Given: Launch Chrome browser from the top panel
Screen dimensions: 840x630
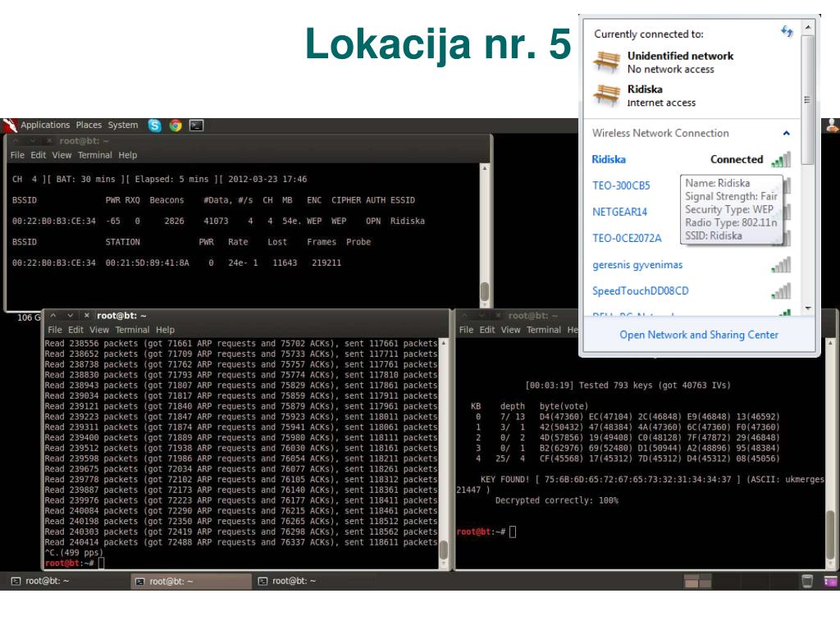Looking at the screenshot, I should point(176,126).
